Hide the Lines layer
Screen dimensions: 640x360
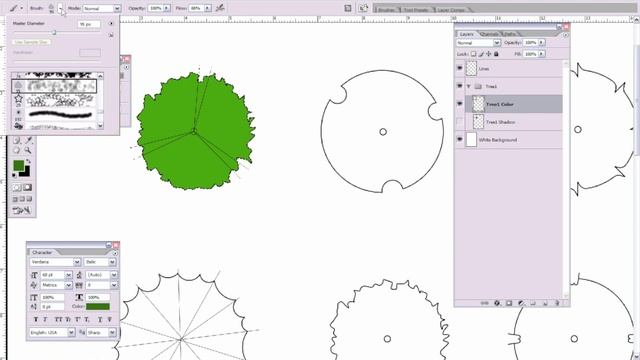(460, 68)
